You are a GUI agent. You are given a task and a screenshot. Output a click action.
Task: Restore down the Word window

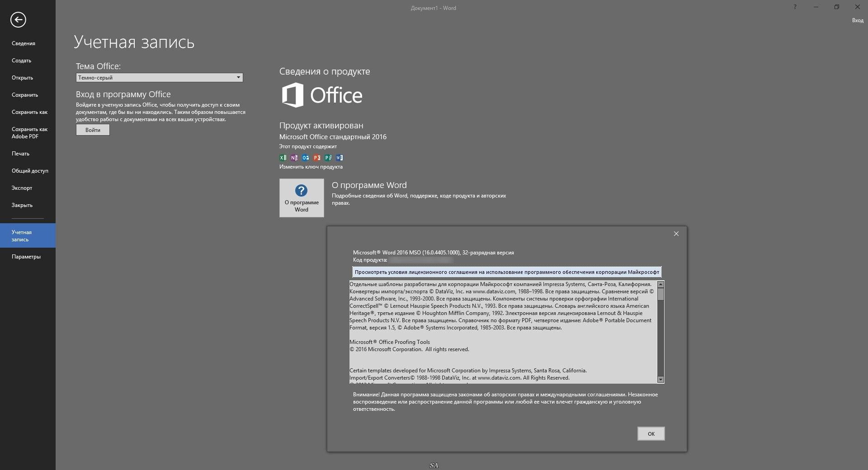click(837, 7)
